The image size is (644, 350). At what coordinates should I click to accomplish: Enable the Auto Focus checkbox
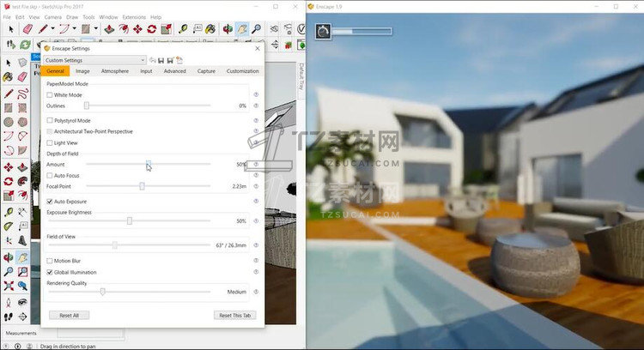click(50, 175)
